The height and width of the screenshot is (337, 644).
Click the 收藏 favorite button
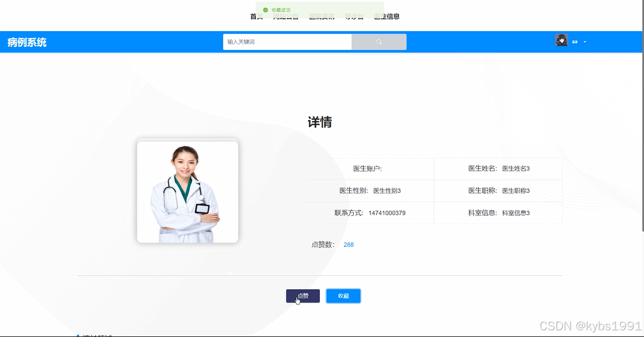click(343, 296)
